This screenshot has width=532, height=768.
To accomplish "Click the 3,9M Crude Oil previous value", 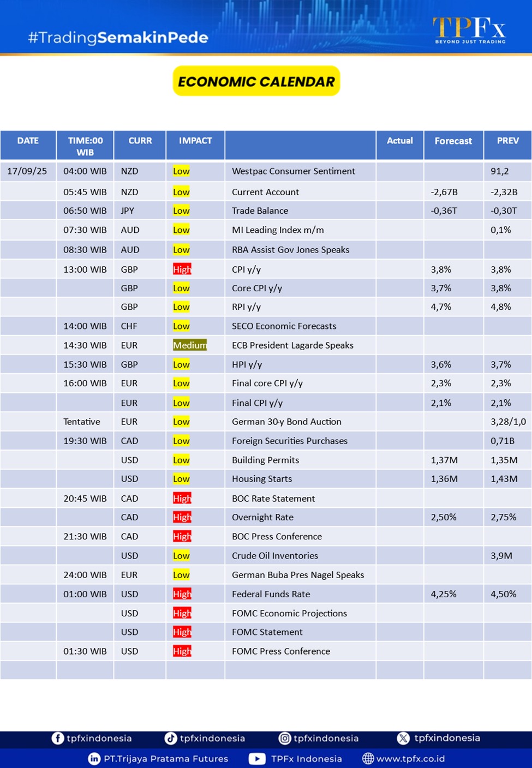I will pos(501,556).
